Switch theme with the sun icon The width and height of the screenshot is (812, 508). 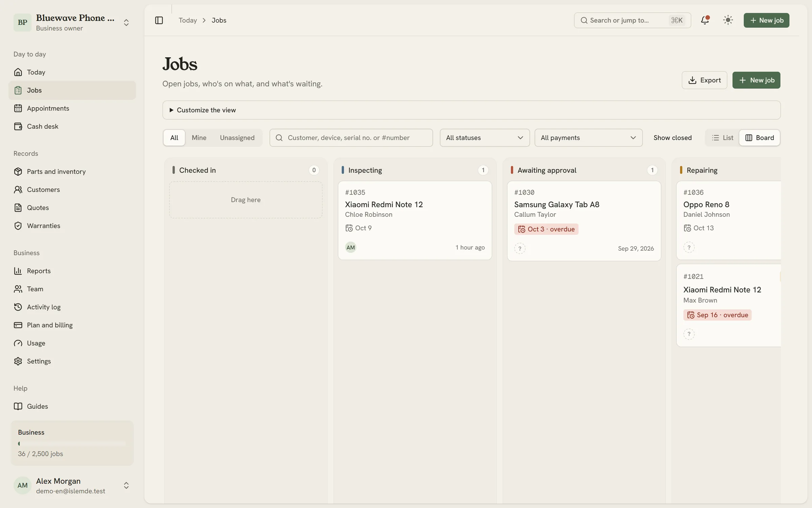728,20
